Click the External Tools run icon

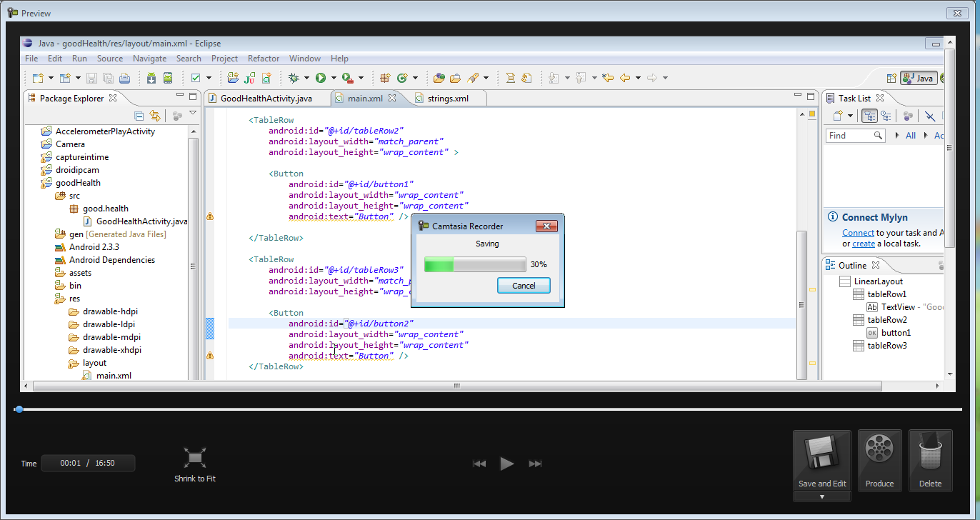(347, 78)
